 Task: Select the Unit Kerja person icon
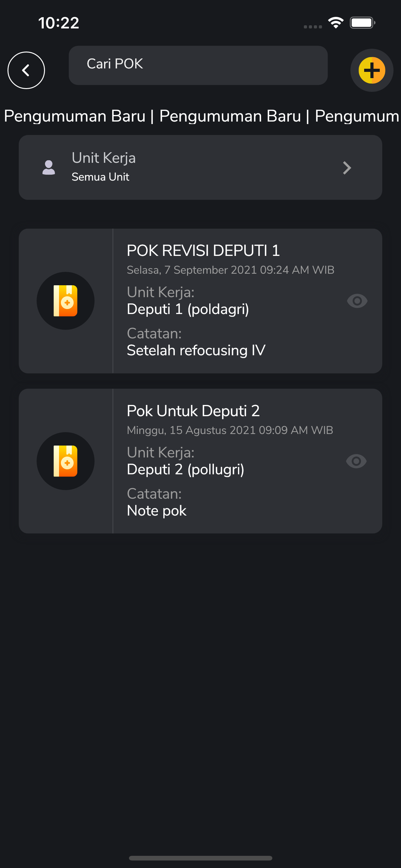coord(49,167)
